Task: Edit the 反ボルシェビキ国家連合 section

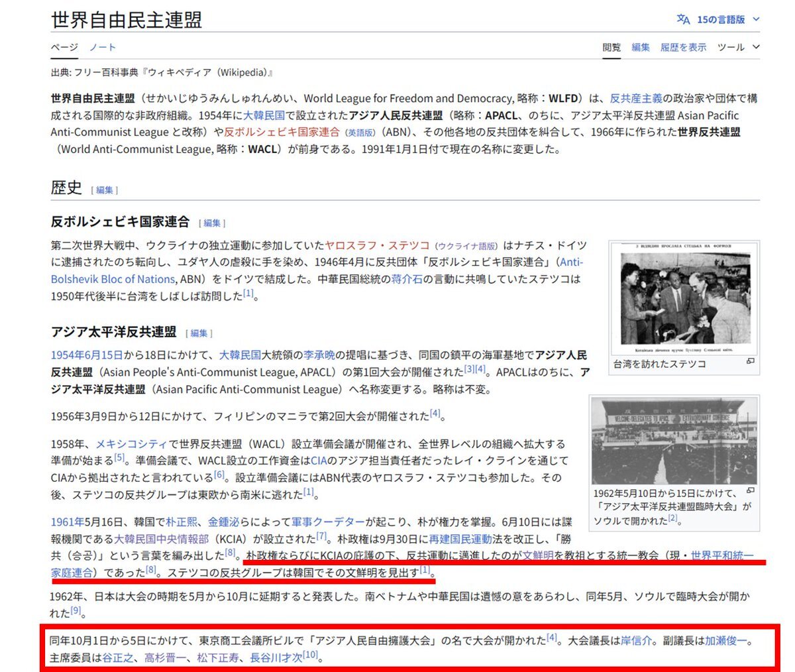Action: pos(212,223)
